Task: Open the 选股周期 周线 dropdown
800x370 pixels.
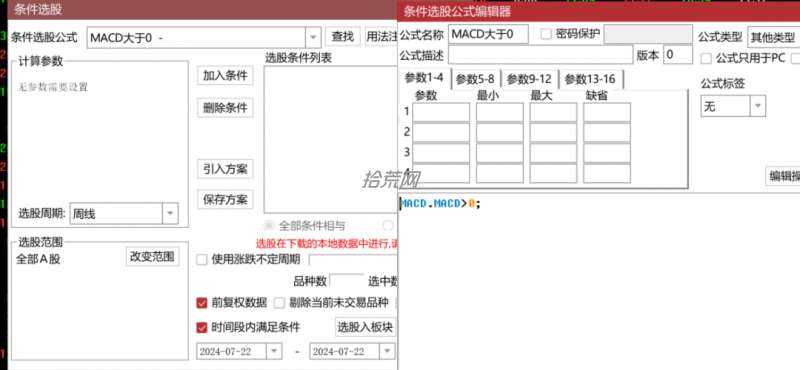Action: [x=170, y=214]
